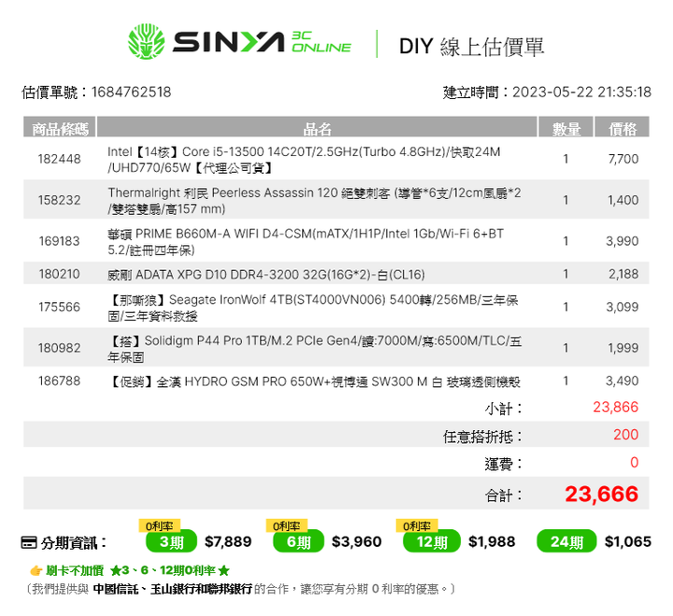673x616 pixels.
Task: Click the $1,065 installment amount
Action: click(628, 542)
